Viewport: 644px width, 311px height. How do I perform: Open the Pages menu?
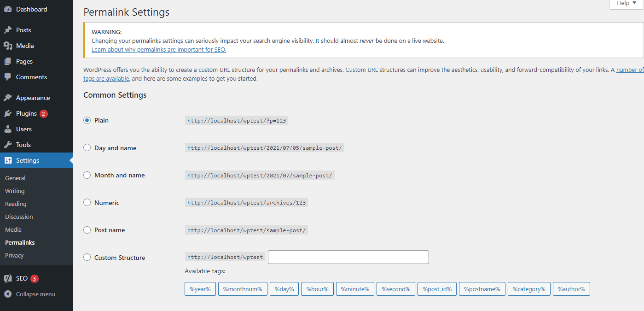pyautogui.click(x=36, y=61)
